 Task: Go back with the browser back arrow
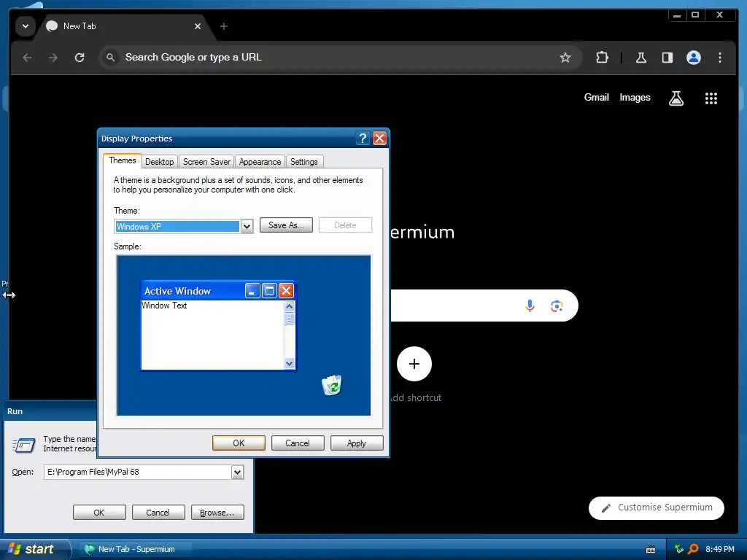click(x=27, y=58)
